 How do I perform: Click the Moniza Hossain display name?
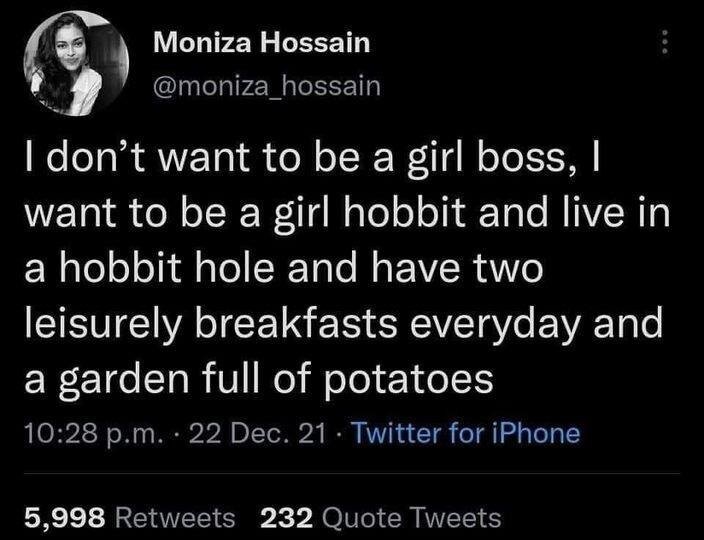262,43
